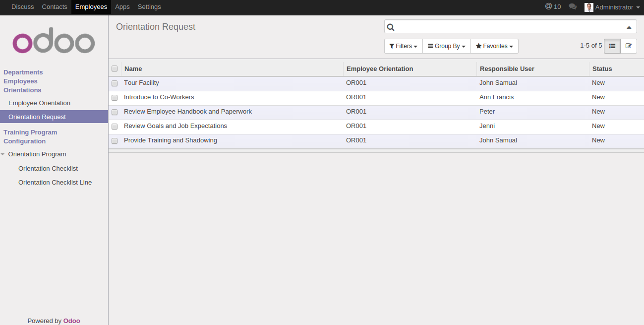The width and height of the screenshot is (644, 325).
Task: Switch to form view icon
Action: tap(629, 46)
